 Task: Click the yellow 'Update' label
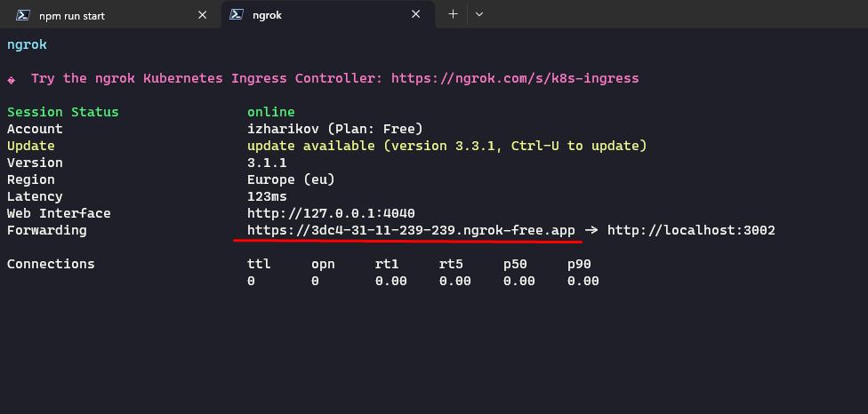(31, 147)
